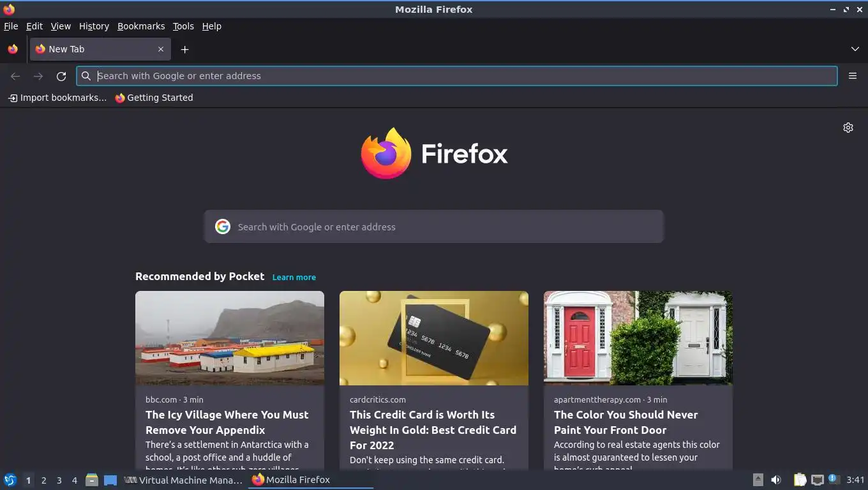Open the personalize new tab gear icon
The image size is (868, 490).
click(x=848, y=128)
